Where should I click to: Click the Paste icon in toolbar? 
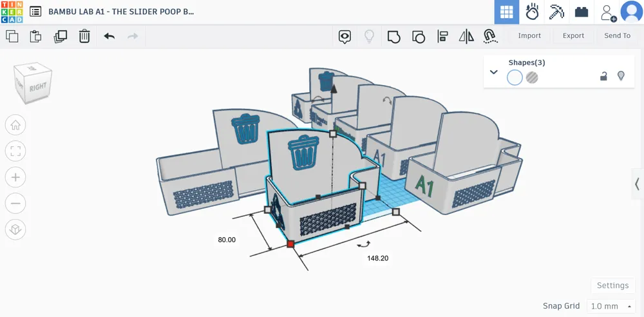tap(36, 36)
